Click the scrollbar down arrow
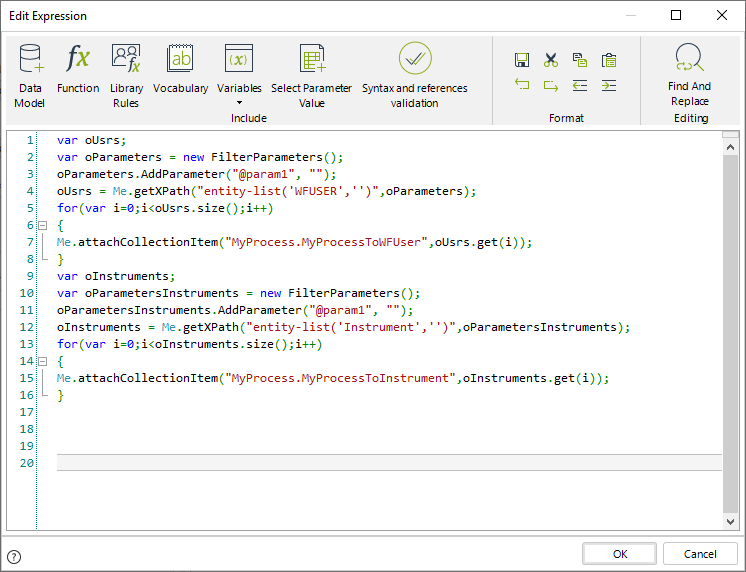The image size is (746, 572). (x=730, y=522)
